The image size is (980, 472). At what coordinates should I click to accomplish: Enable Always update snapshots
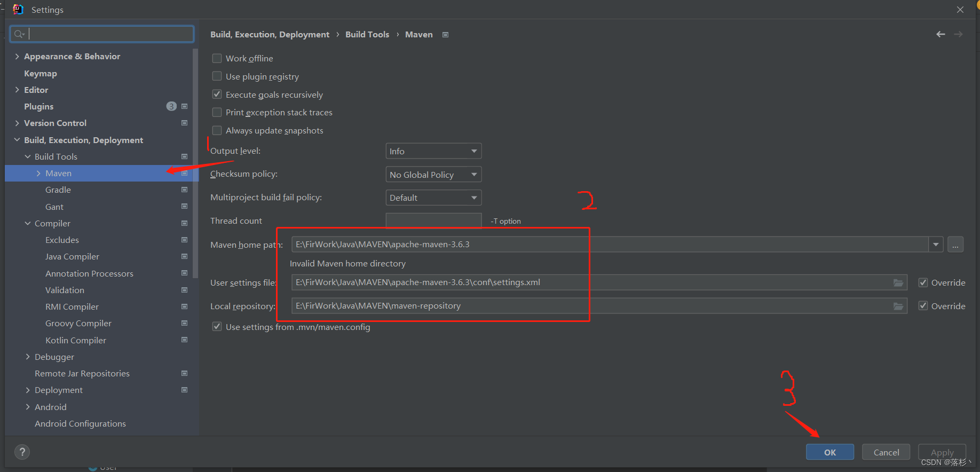(x=217, y=130)
